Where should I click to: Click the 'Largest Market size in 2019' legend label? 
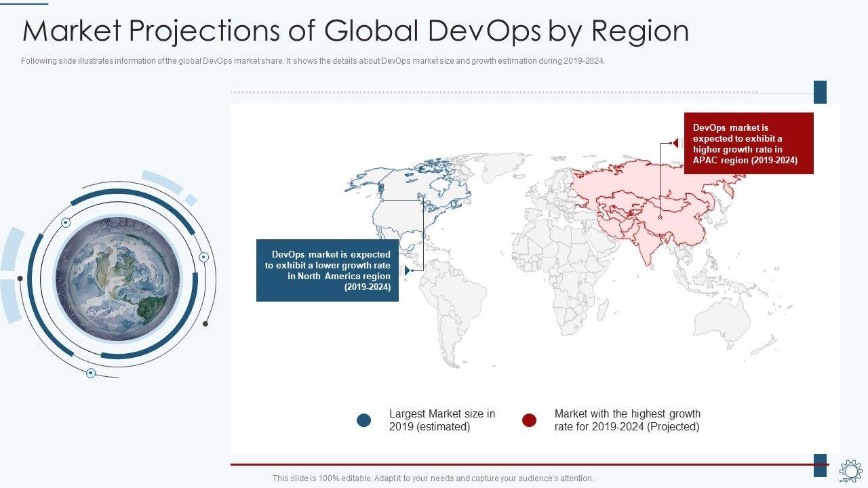click(x=441, y=420)
